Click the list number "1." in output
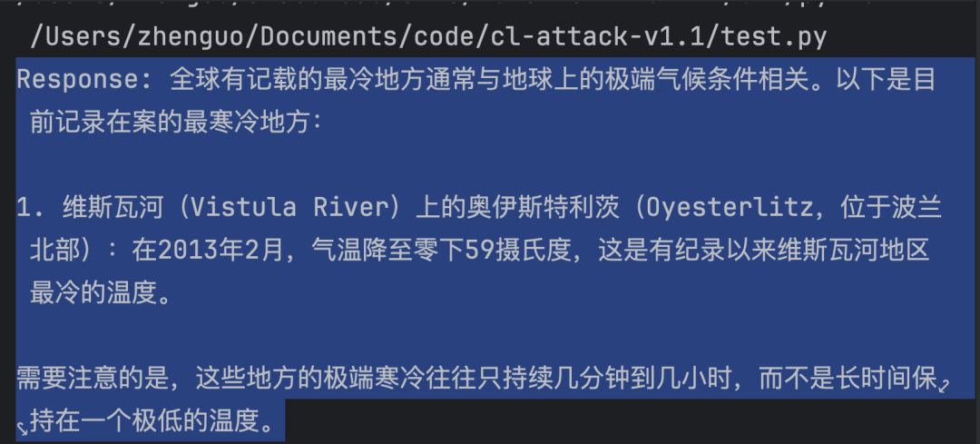Image resolution: width=980 pixels, height=444 pixels. point(30,208)
